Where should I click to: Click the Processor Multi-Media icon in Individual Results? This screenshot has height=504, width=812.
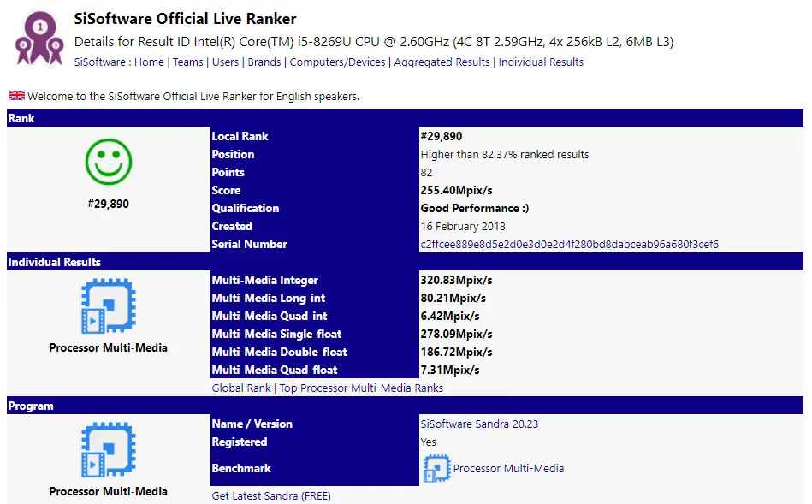(108, 305)
